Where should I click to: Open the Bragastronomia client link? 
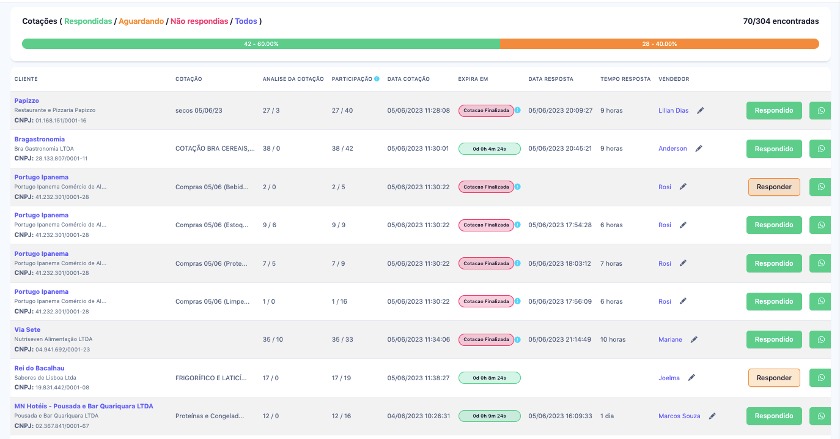click(39, 139)
